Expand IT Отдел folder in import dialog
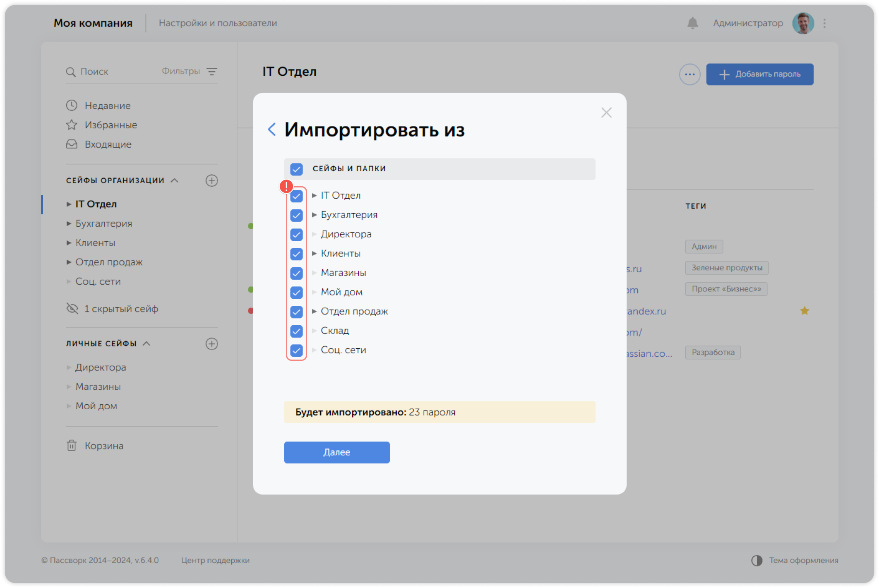Screen dimensions: 879x588 coord(315,195)
